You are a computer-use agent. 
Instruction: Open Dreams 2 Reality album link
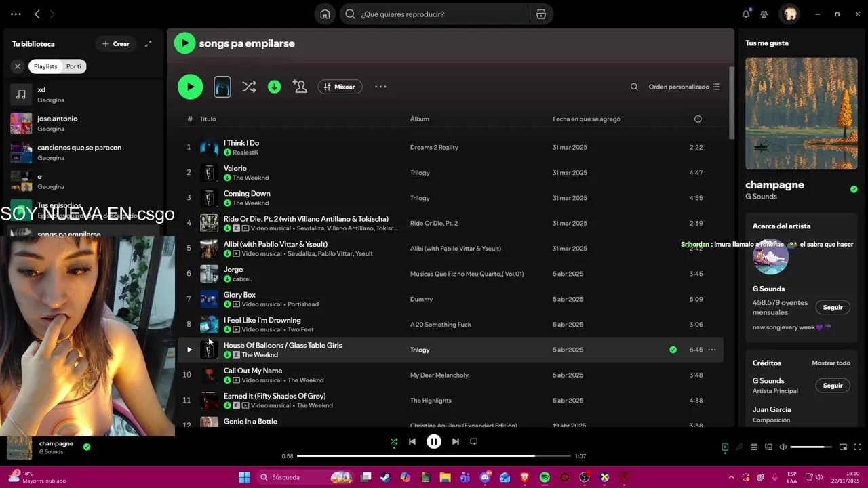[434, 148]
